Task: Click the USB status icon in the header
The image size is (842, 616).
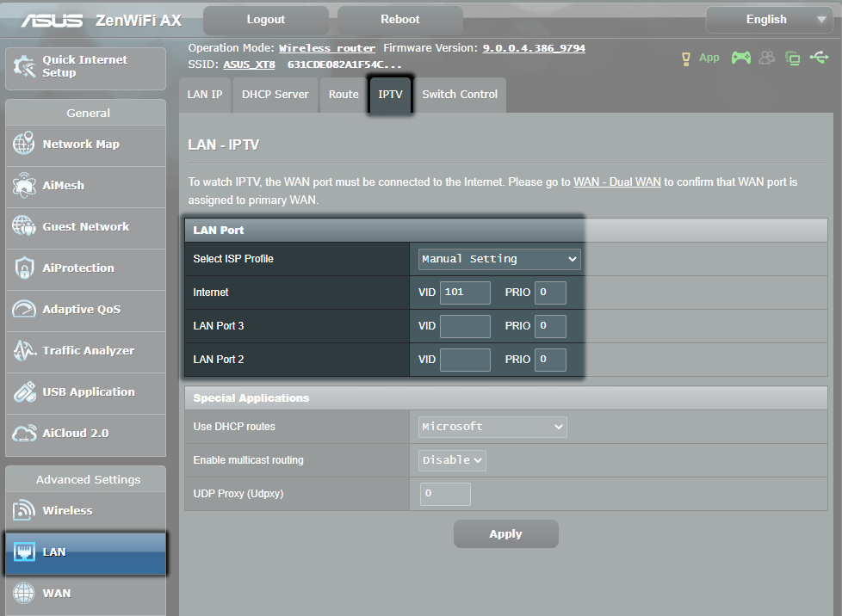Action: [x=818, y=58]
